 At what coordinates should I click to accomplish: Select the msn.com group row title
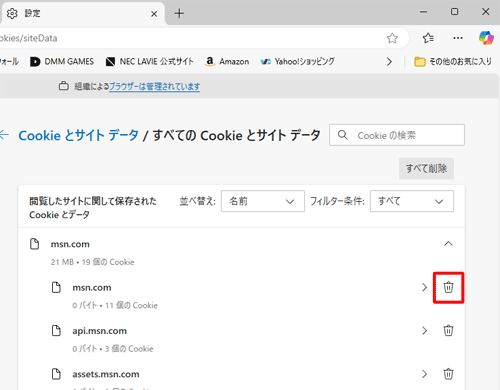[70, 244]
